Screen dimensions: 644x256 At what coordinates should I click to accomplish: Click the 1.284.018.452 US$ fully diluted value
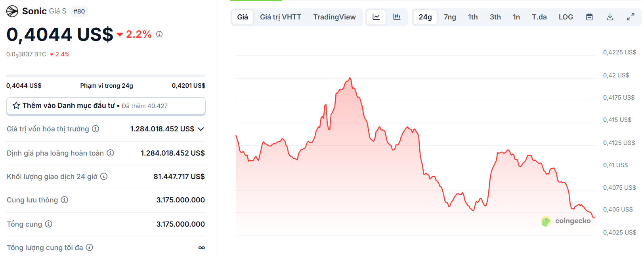pos(173,153)
